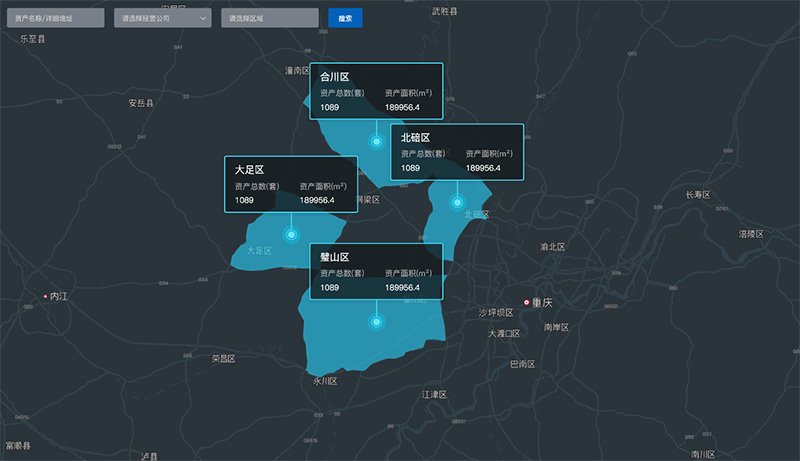Click asset count 1089 in 北碚区 card
Screen dimensions: 800x461
(410, 168)
